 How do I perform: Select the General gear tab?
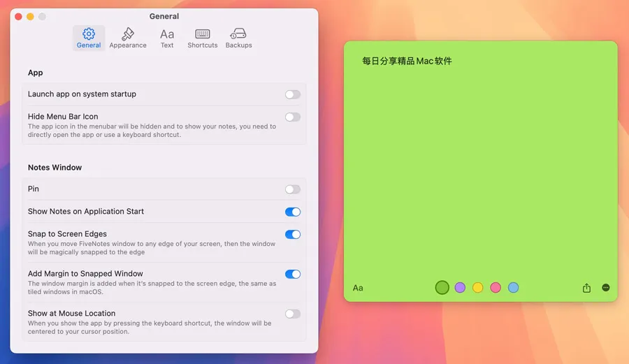pos(89,38)
